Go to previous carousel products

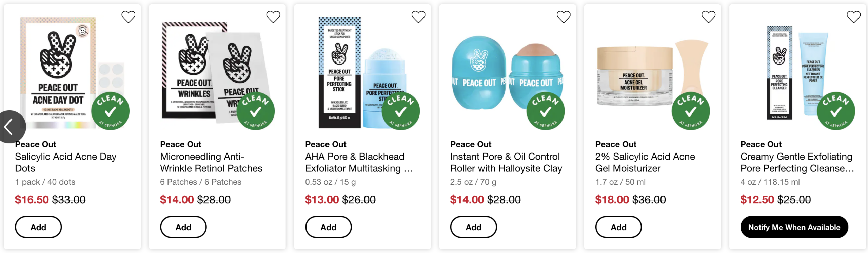10,127
